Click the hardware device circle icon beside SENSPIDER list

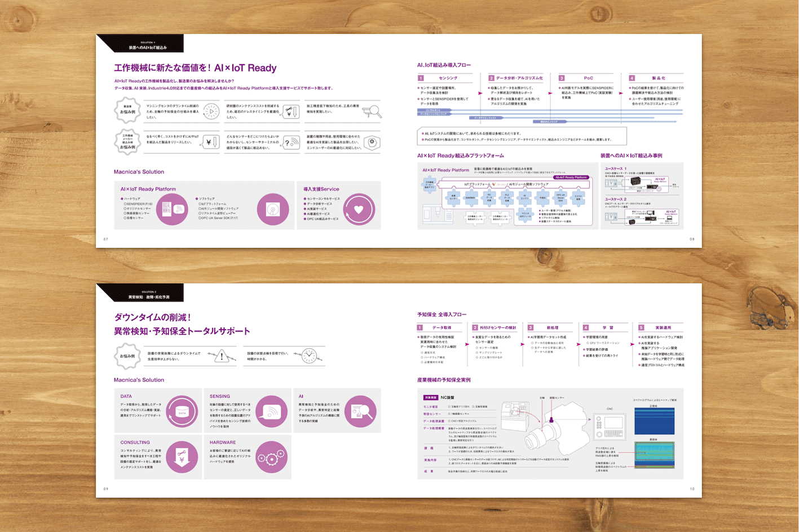(172, 210)
